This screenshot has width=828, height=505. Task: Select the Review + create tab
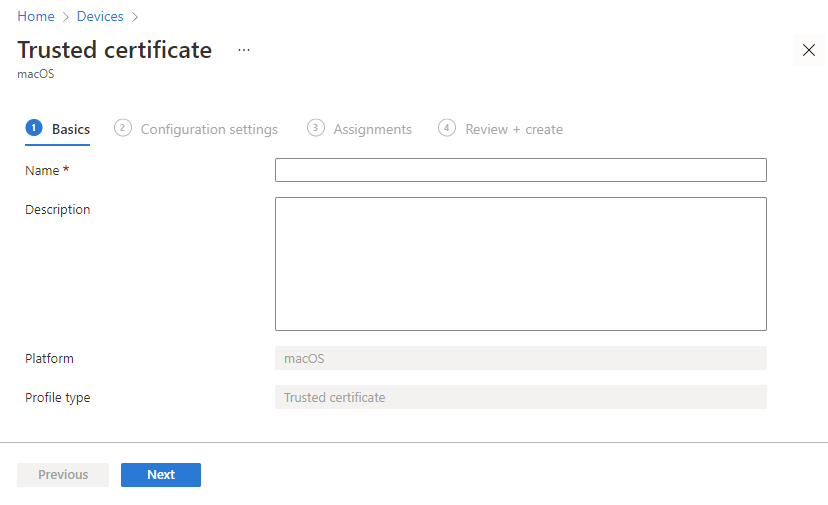coord(514,129)
